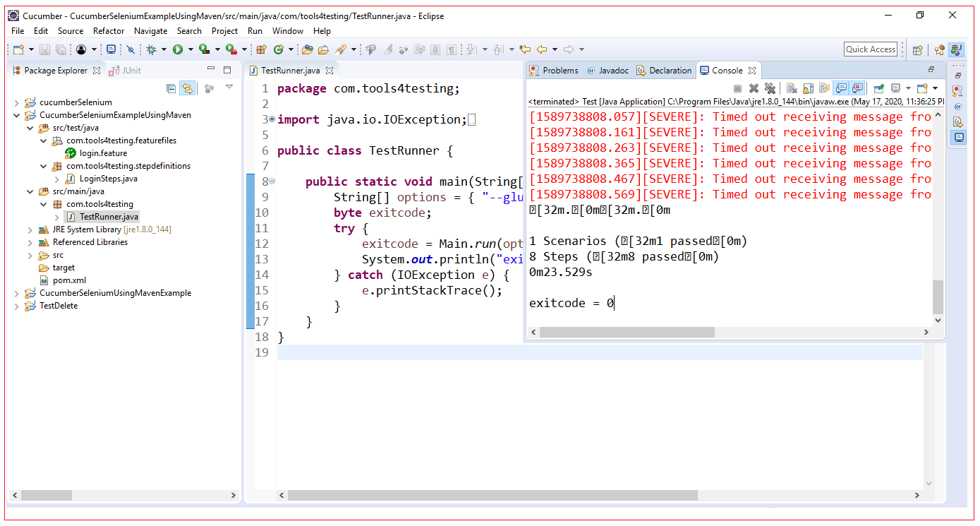Click the New Java Class icon
Viewport: 980px width, 526px height.
279,49
